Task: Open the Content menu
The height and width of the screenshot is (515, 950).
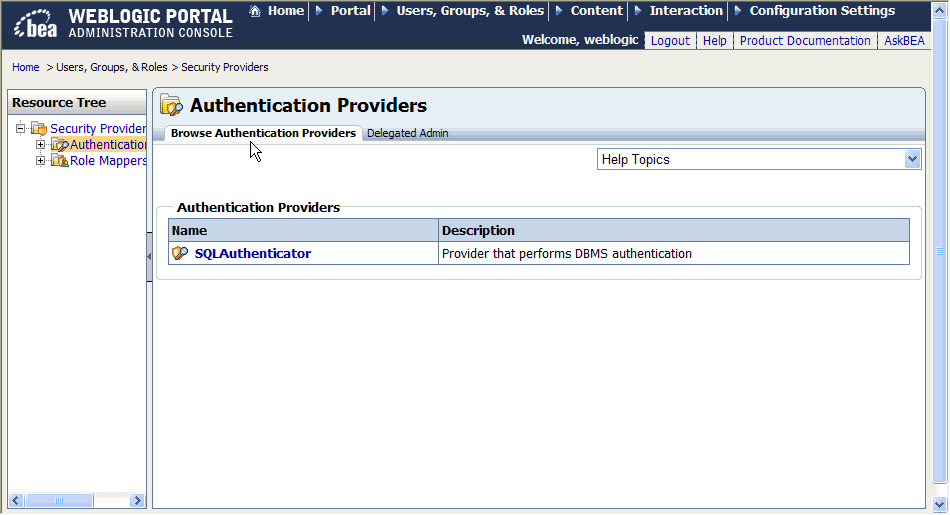Action: coord(596,11)
